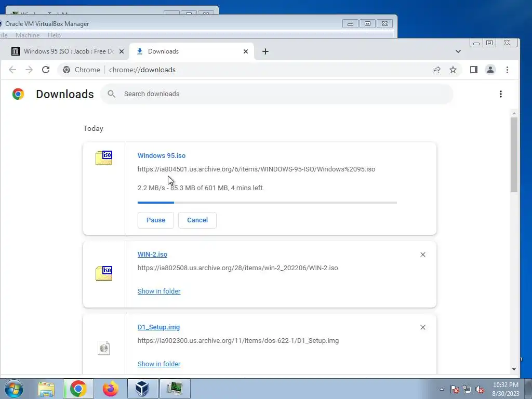Click the browser back arrow

tap(12, 70)
